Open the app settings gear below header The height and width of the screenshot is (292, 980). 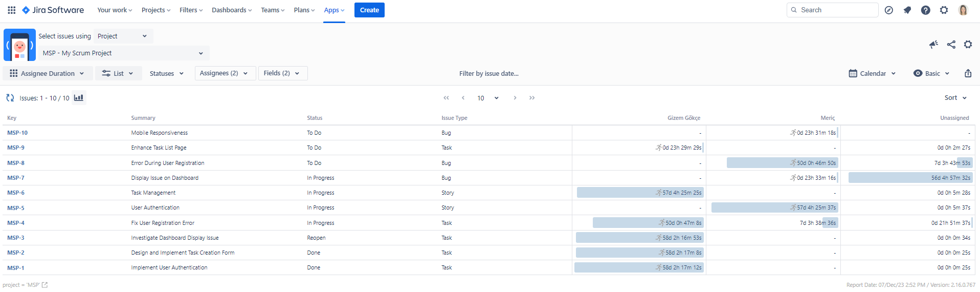pos(968,45)
